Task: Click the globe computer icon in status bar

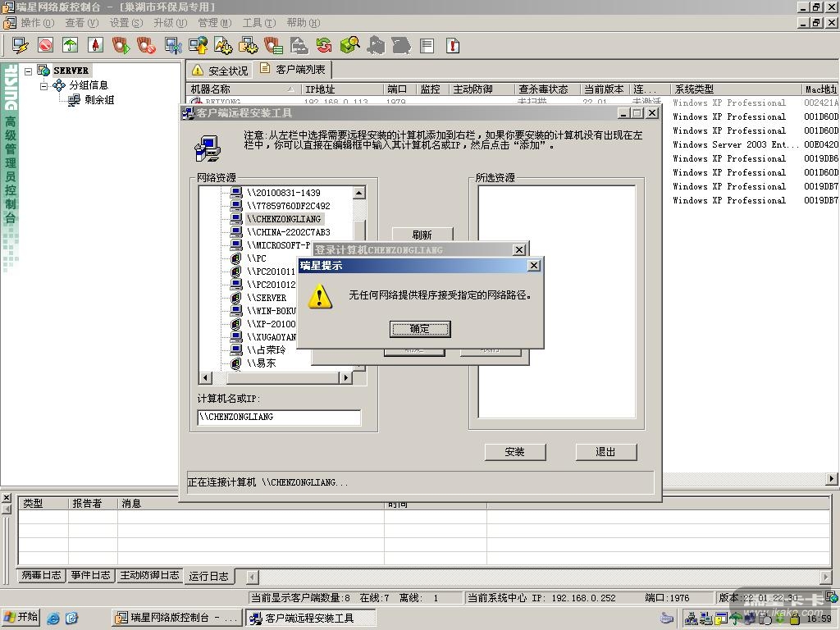Action: coord(832,597)
